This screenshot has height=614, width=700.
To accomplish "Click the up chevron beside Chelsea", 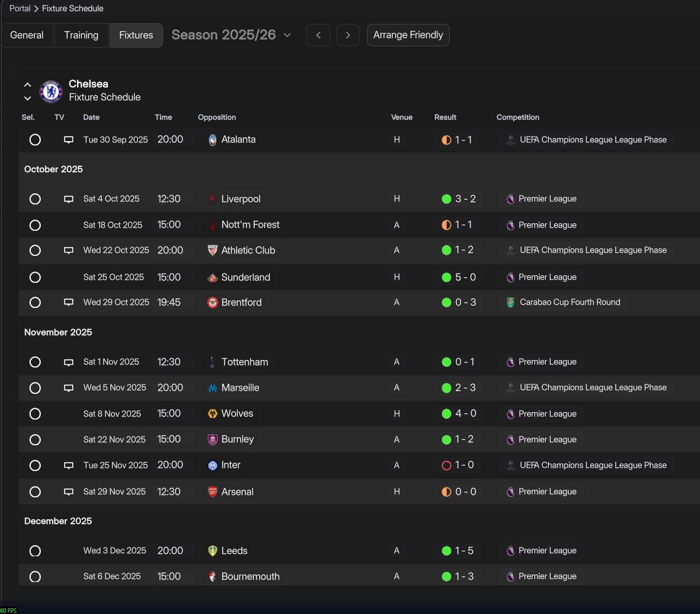I will [x=28, y=84].
